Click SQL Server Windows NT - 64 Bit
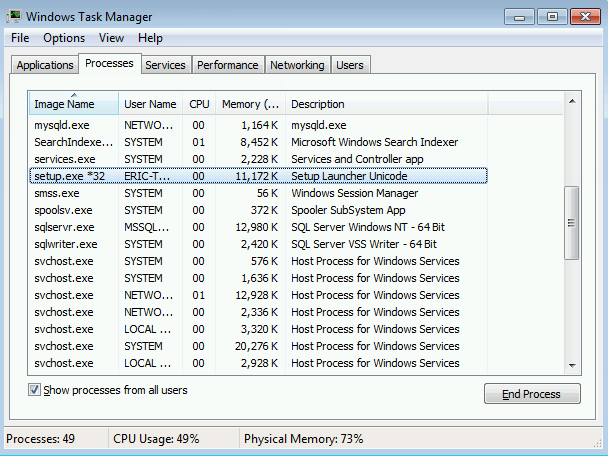The height and width of the screenshot is (456, 608). click(x=368, y=227)
